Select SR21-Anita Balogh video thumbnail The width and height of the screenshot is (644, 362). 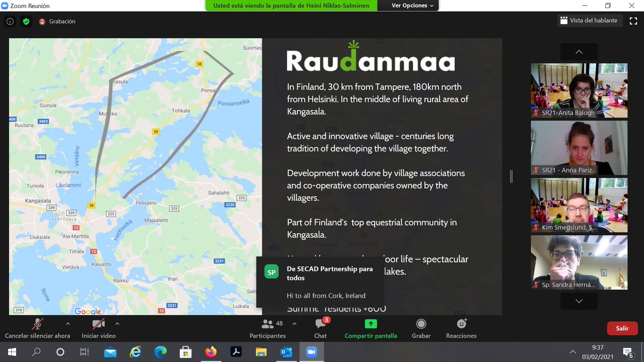click(x=579, y=90)
